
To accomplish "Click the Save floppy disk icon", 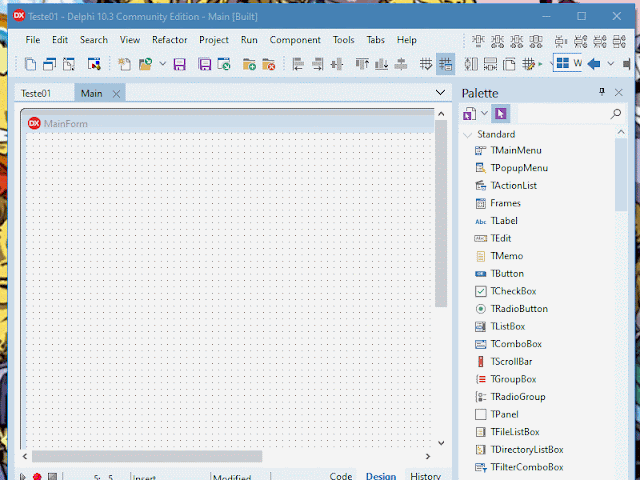I will (x=180, y=64).
